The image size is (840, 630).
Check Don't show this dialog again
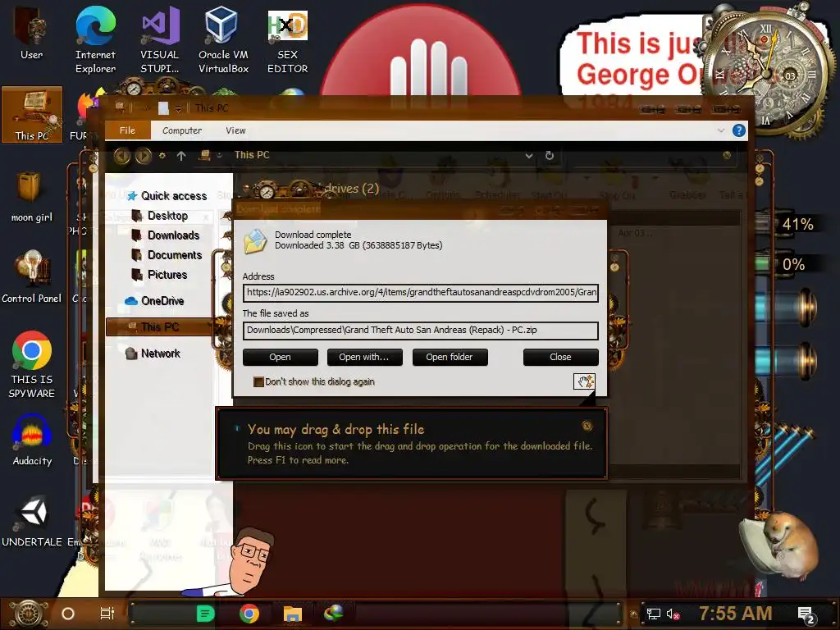point(258,382)
